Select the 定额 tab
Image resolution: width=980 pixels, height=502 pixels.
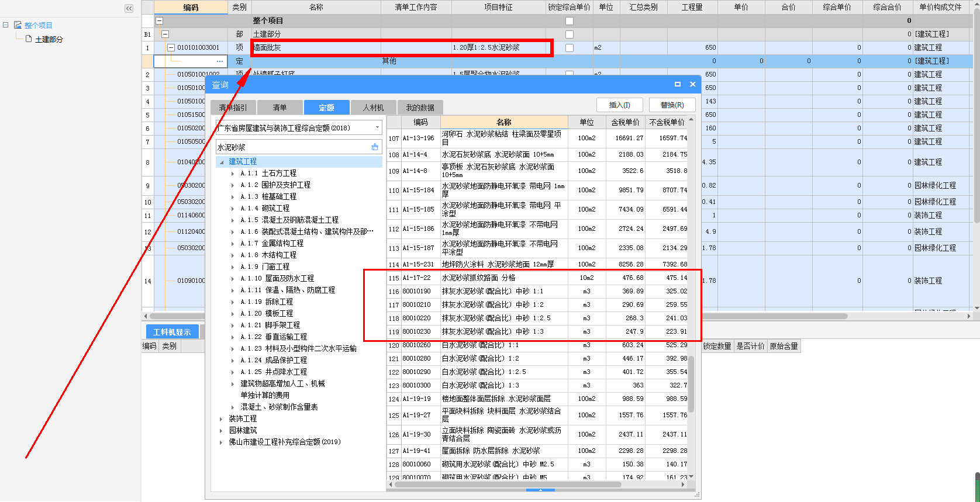coord(326,108)
